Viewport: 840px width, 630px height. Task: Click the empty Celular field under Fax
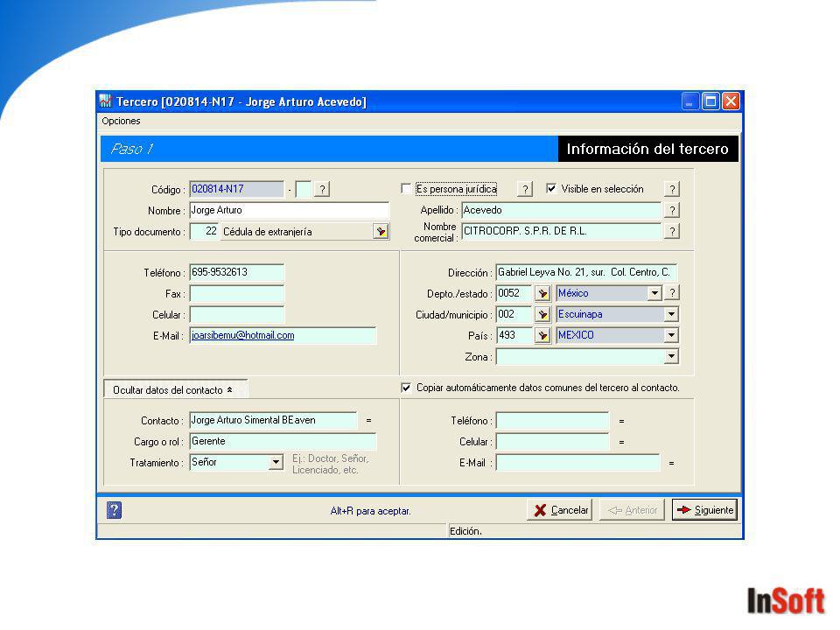pos(237,314)
